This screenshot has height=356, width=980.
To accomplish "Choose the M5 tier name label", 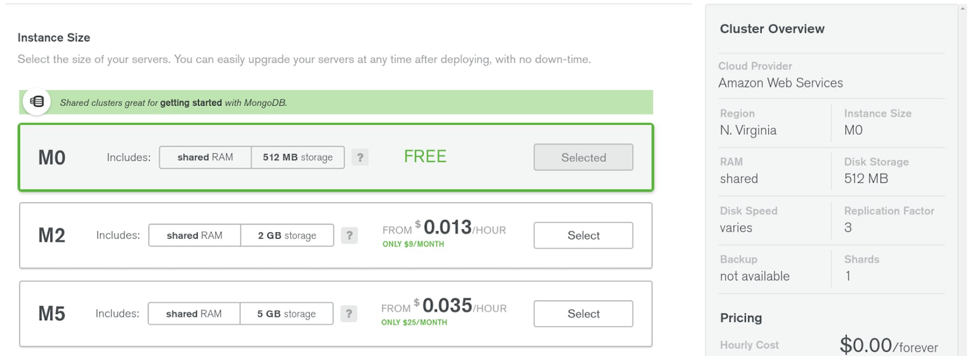I will click(x=52, y=314).
